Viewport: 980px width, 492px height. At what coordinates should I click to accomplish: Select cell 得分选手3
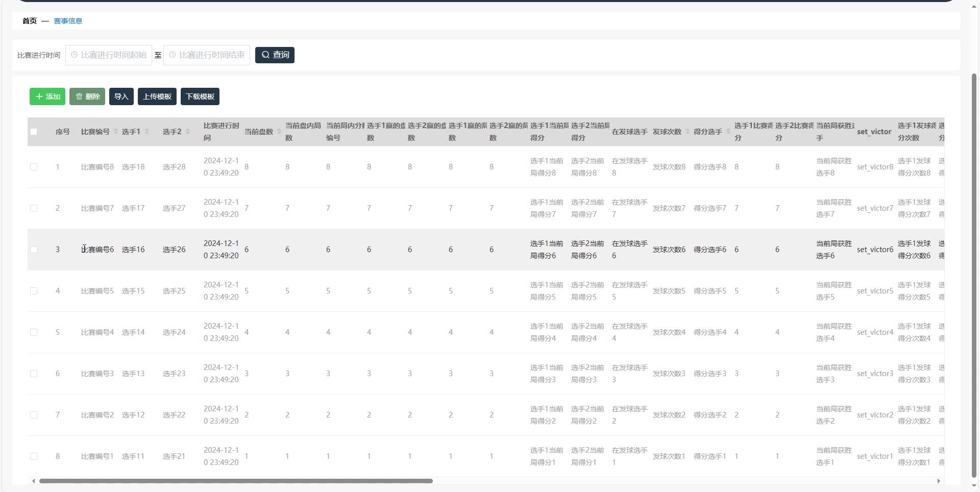tap(710, 374)
